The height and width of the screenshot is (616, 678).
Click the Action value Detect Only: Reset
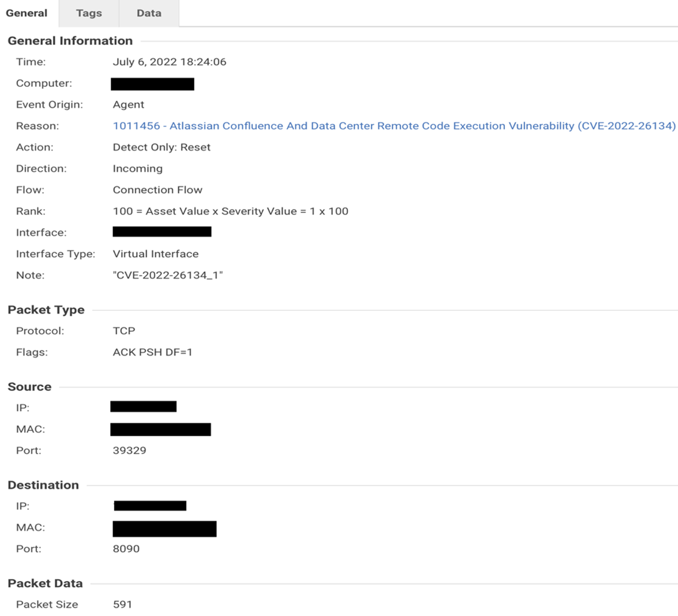pyautogui.click(x=161, y=147)
